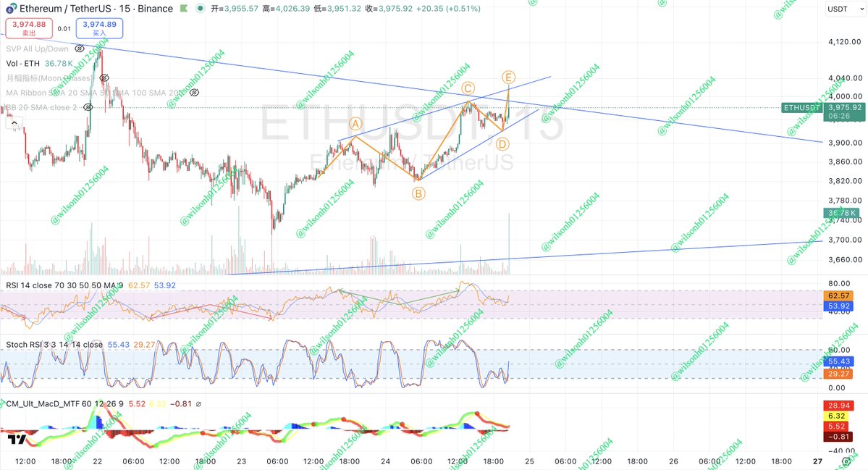The height and width of the screenshot is (470, 868).
Task: Toggle visibility of SVP All Up/Down indicator
Action: (79, 49)
